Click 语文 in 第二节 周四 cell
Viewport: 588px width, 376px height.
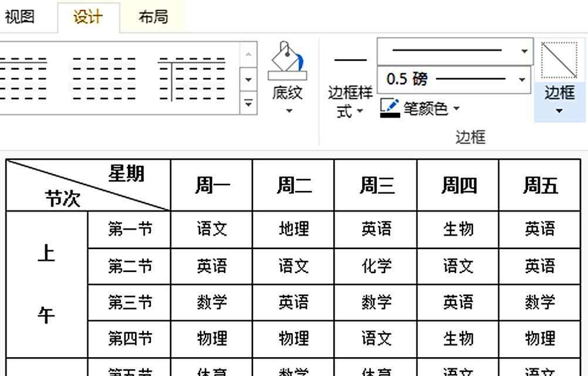tap(459, 266)
